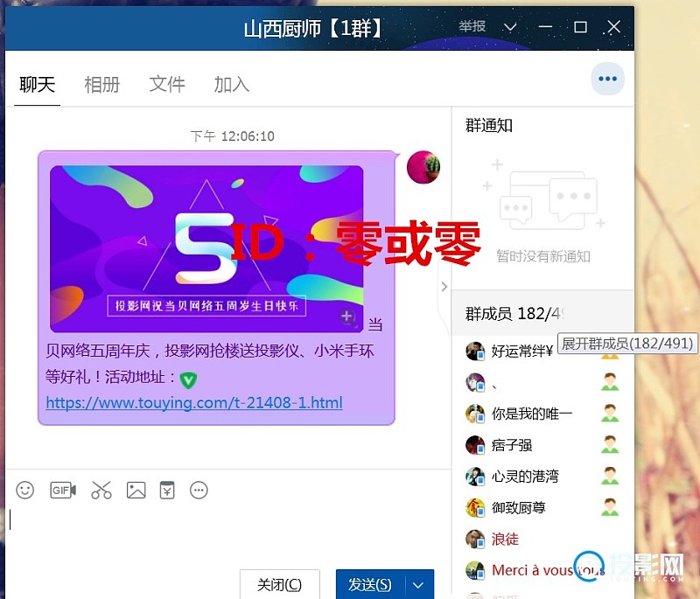Minimize the group chat window
The image size is (700, 599).
tap(544, 27)
